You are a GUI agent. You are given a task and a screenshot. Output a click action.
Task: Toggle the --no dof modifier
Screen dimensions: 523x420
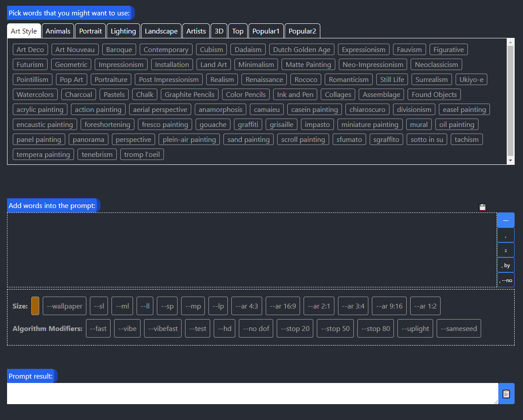pyautogui.click(x=256, y=328)
